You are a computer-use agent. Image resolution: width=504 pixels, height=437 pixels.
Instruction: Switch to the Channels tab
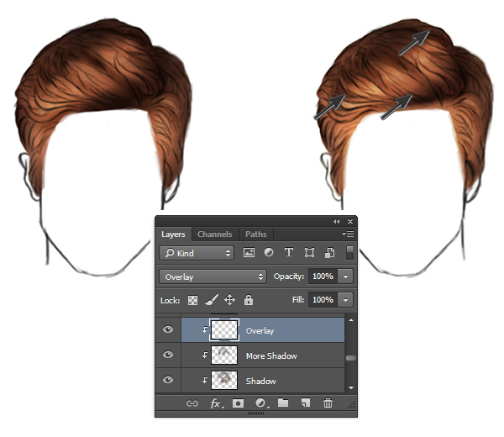pyautogui.click(x=215, y=234)
